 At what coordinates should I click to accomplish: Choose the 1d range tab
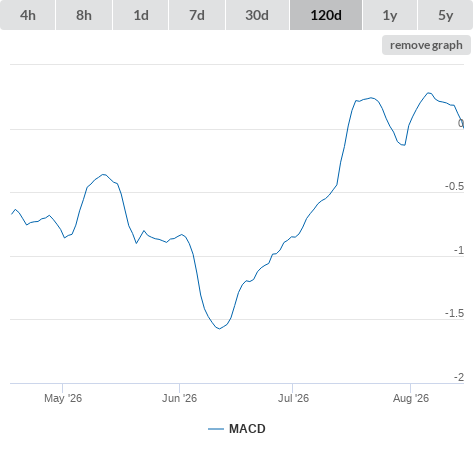pos(141,15)
